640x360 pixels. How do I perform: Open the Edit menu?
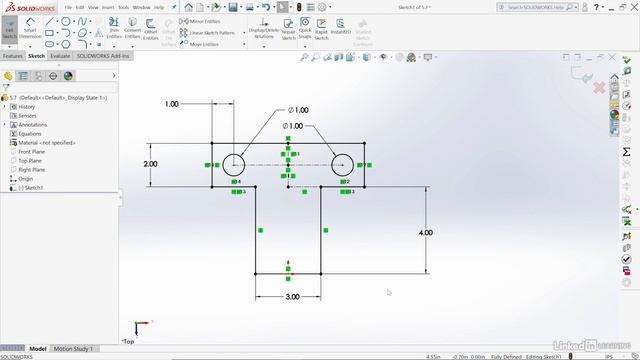click(80, 7)
